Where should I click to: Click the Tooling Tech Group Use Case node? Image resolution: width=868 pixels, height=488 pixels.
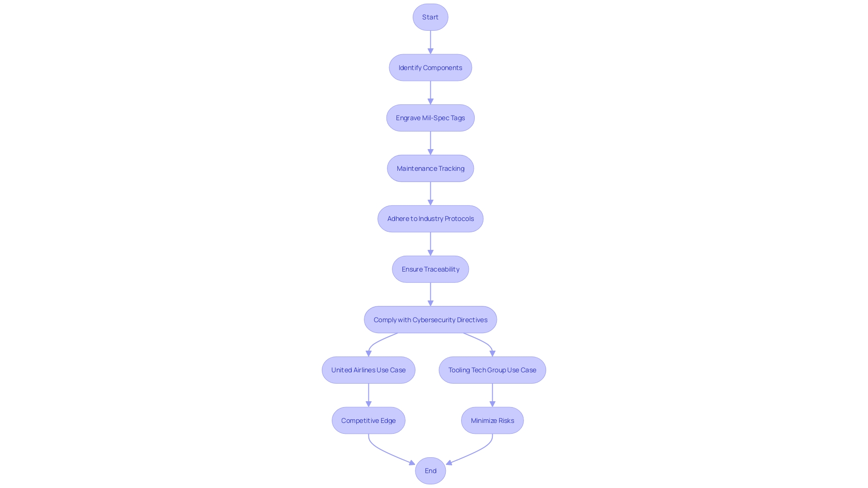492,370
